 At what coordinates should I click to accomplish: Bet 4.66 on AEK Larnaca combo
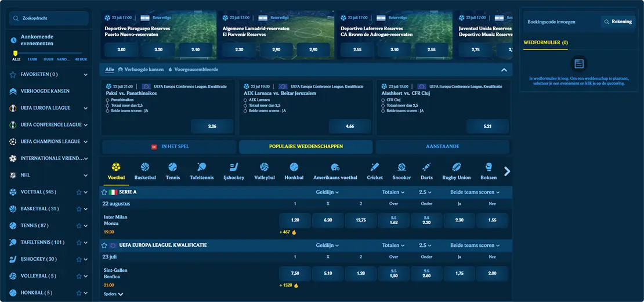tap(350, 126)
